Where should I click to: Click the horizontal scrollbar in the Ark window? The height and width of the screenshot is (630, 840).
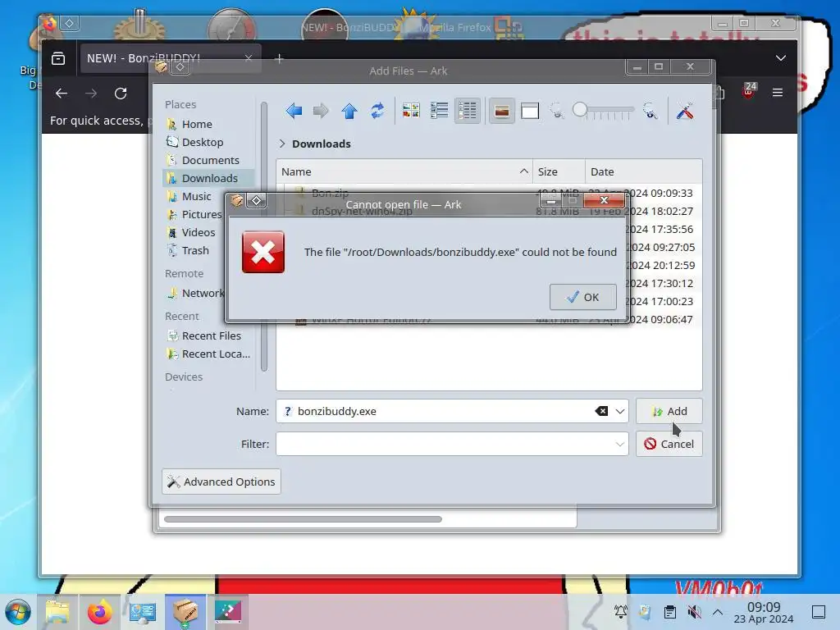click(304, 519)
